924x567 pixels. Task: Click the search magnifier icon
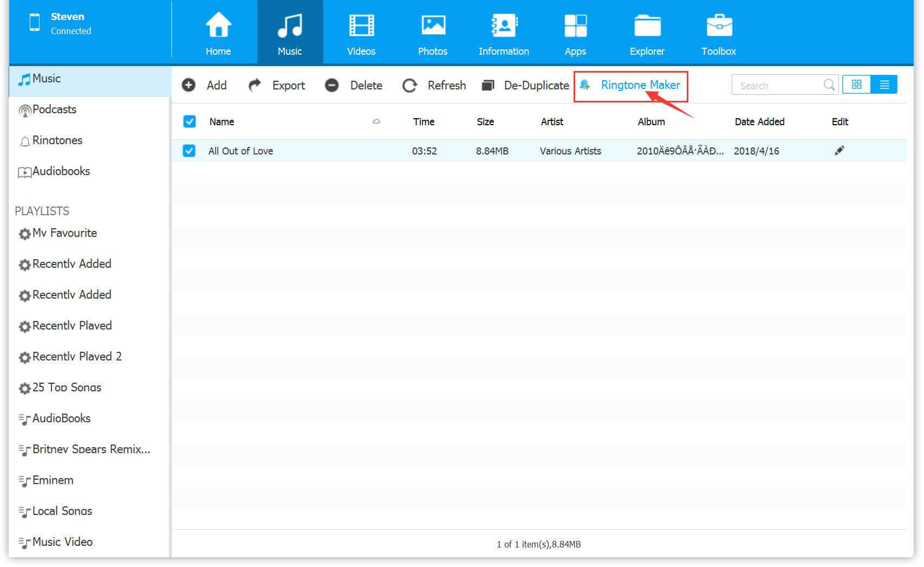pos(829,85)
